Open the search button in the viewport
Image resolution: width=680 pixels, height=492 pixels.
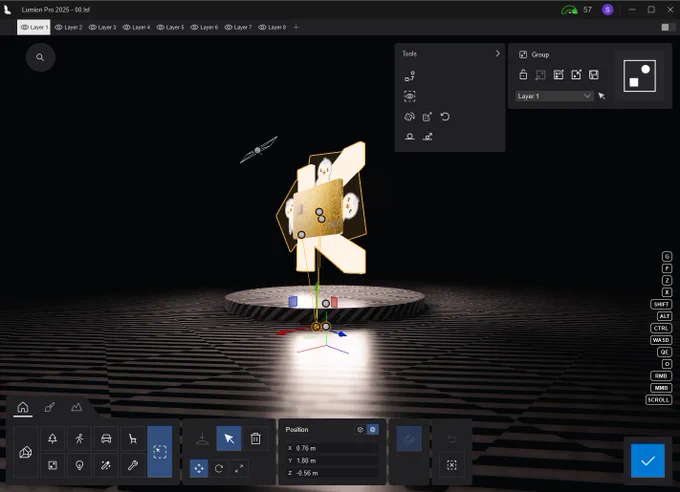click(40, 57)
